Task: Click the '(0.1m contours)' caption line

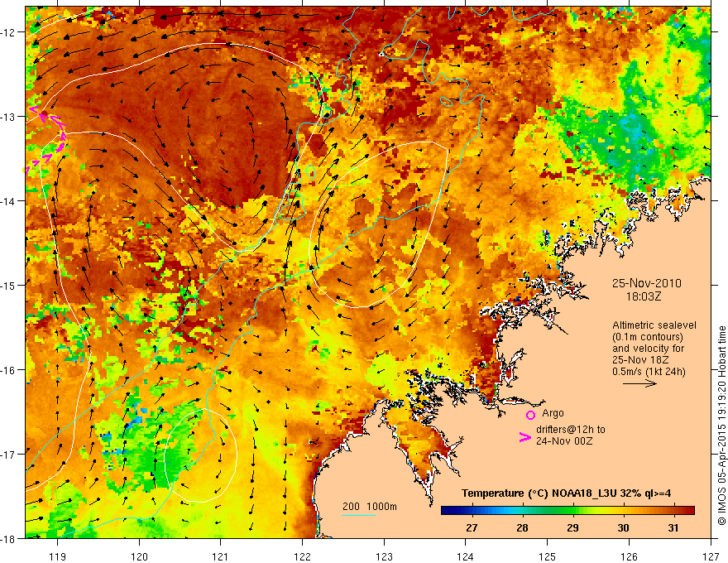Action: click(648, 337)
